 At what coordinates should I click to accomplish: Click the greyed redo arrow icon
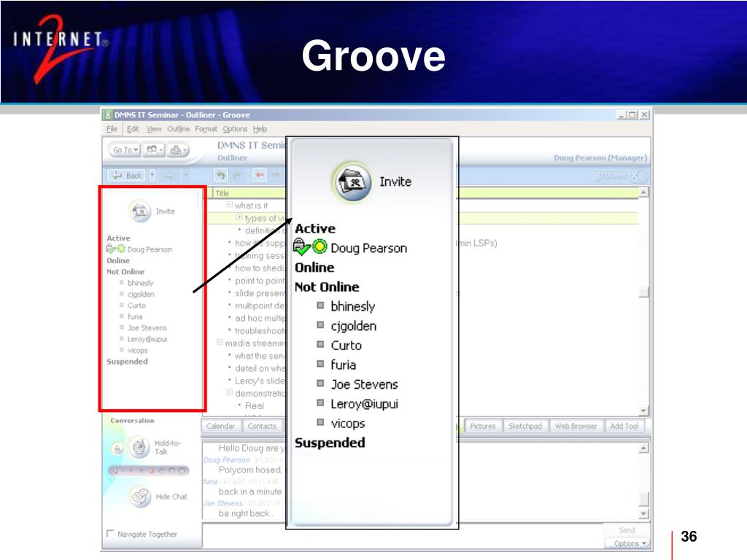tap(237, 175)
